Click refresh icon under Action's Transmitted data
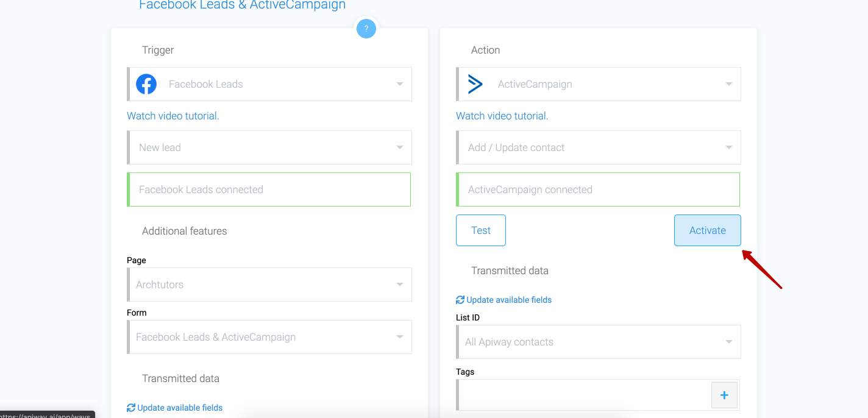Image resolution: width=868 pixels, height=418 pixels. click(460, 300)
